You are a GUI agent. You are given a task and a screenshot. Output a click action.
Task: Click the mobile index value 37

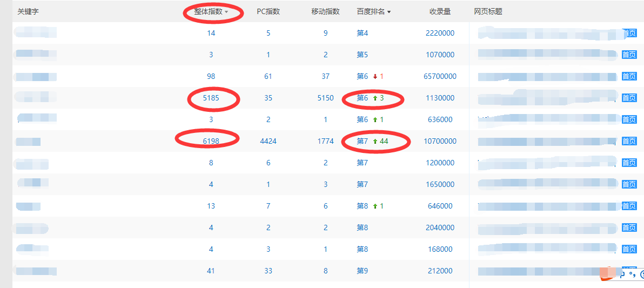click(x=325, y=76)
